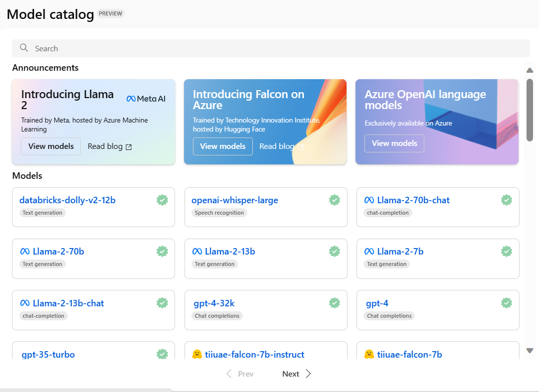This screenshot has width=539, height=392.
Task: Click the external link icon beside Falcon Read blog
Action: click(x=301, y=147)
